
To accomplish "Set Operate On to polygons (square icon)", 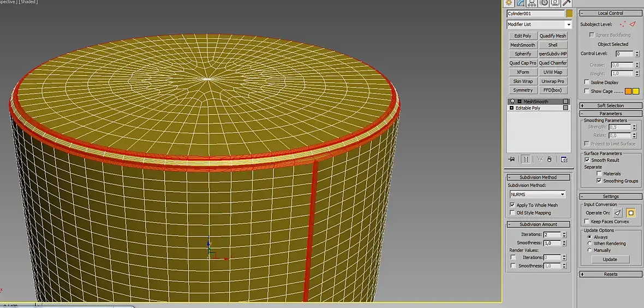I will (631, 212).
